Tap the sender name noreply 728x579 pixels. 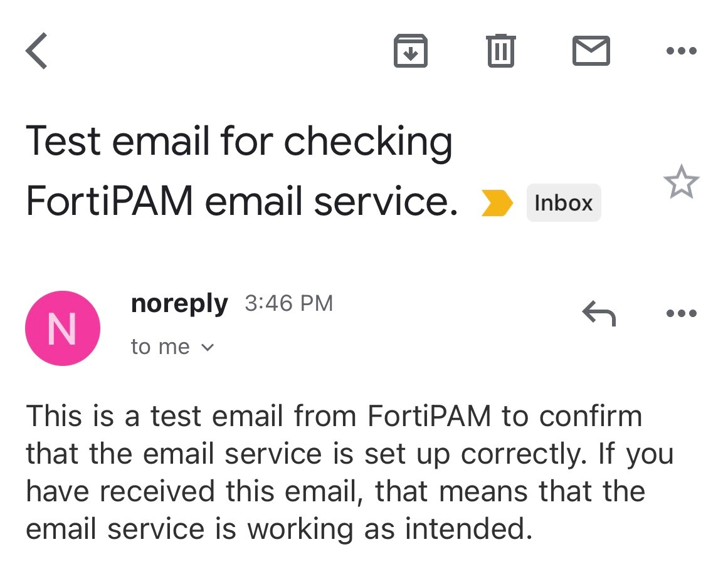179,303
